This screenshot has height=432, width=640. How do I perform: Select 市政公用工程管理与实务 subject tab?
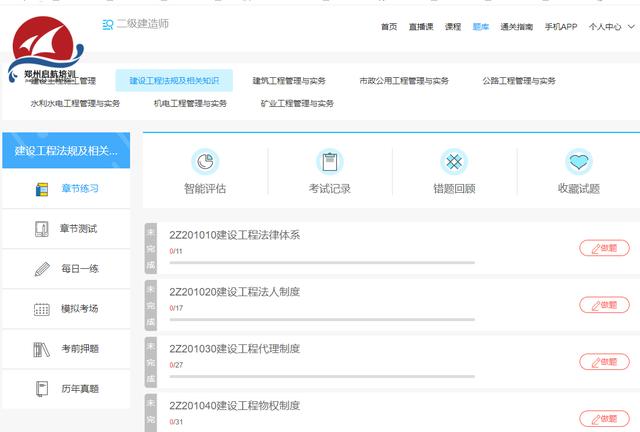pos(404,81)
